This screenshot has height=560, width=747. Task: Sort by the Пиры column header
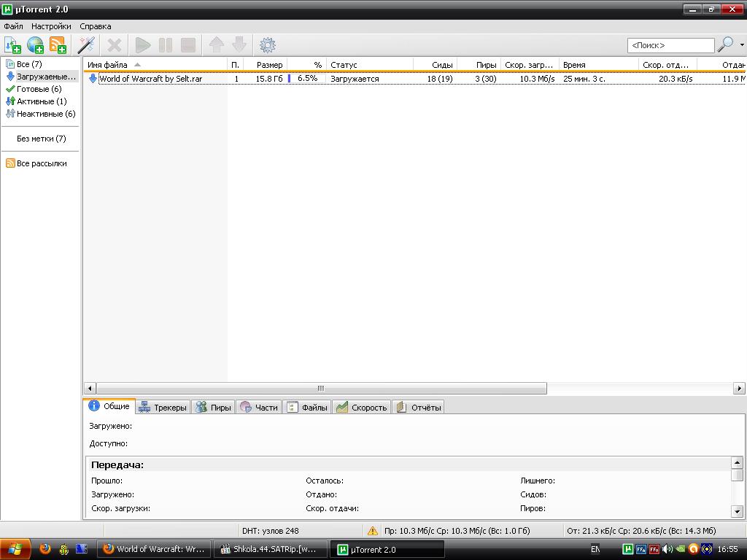pos(479,65)
